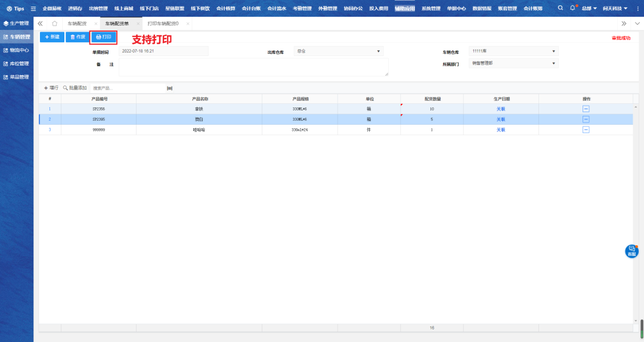
Task: Click the barcode scan icon beside product search
Action: click(169, 88)
